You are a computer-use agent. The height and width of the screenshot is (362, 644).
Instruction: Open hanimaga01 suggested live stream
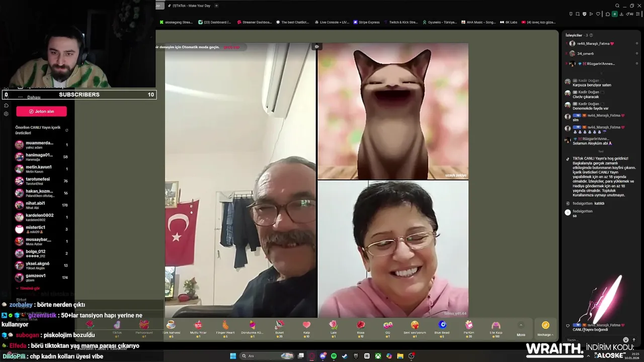coord(41,157)
